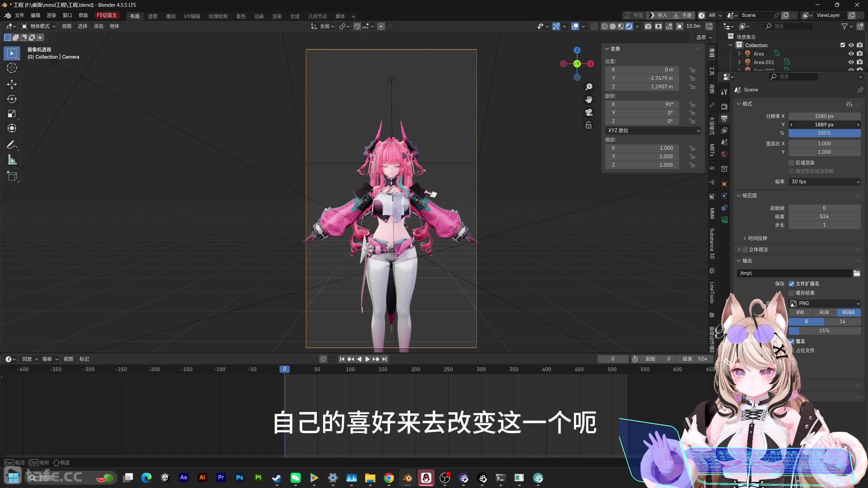Open the Output properties tab icon
Screen dimensions: 868x488
click(724, 118)
